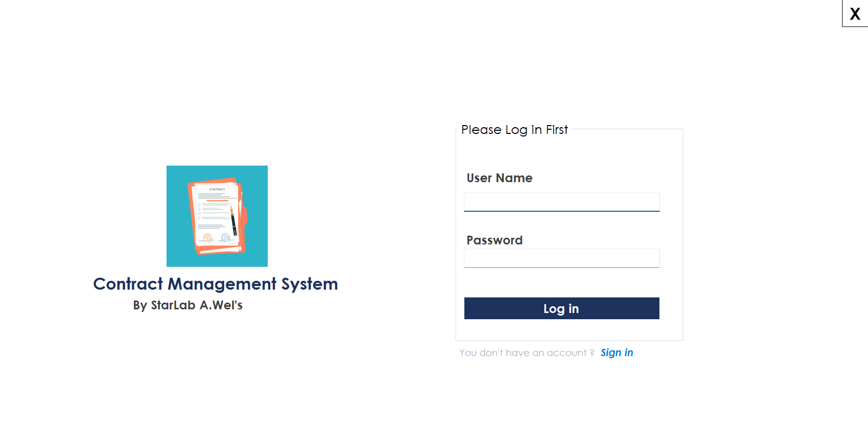The height and width of the screenshot is (422, 868).
Task: Click the You don't have an account text
Action: [527, 353]
